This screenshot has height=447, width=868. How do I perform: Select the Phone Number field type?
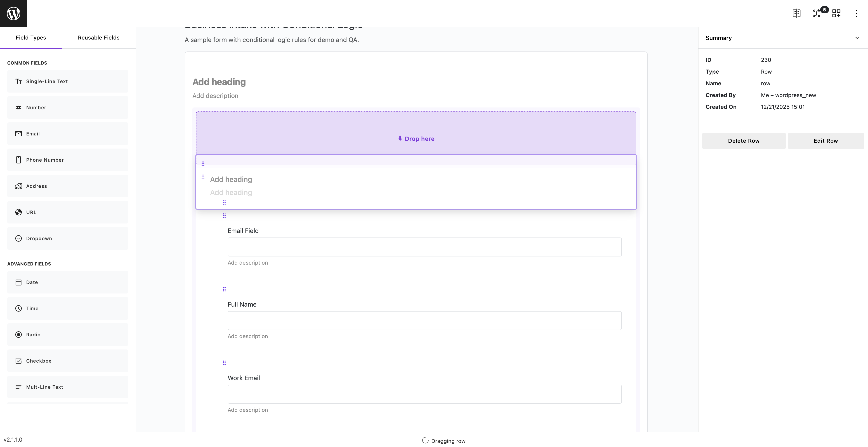tap(67, 160)
